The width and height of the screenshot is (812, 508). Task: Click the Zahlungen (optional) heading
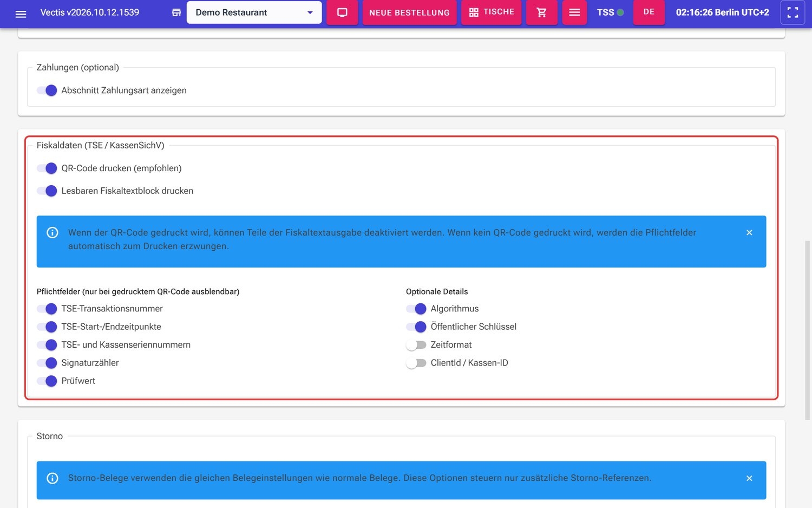(x=78, y=67)
